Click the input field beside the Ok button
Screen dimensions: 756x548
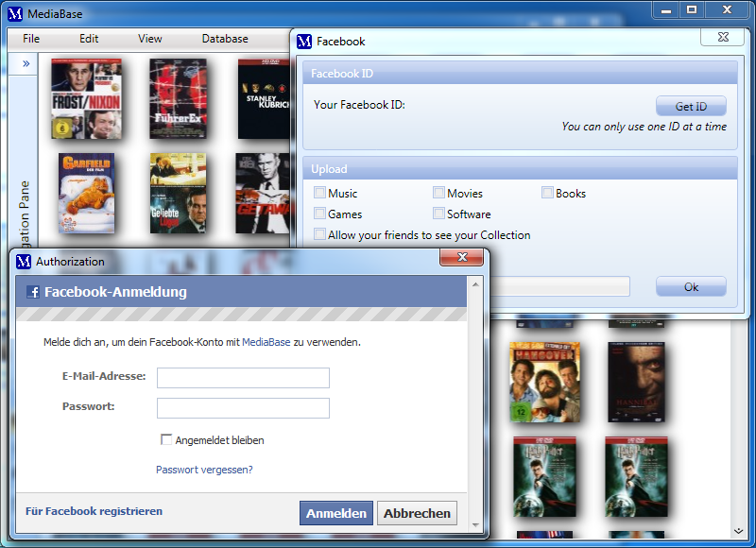[x=559, y=286]
